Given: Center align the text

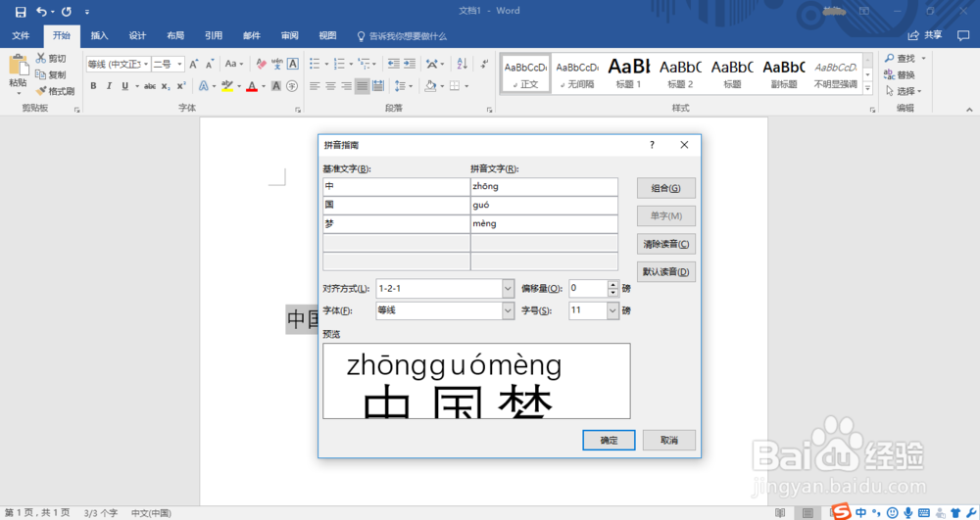Looking at the screenshot, I should 330,86.
